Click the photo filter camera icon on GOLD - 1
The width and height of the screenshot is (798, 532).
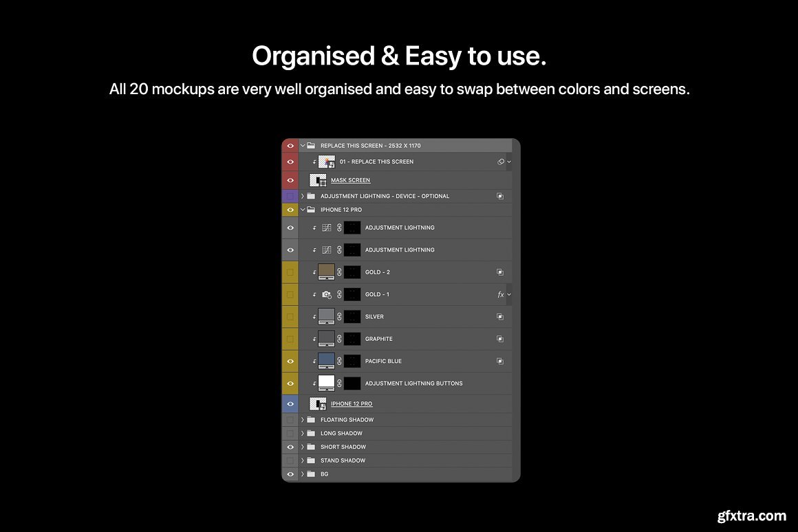click(x=327, y=295)
